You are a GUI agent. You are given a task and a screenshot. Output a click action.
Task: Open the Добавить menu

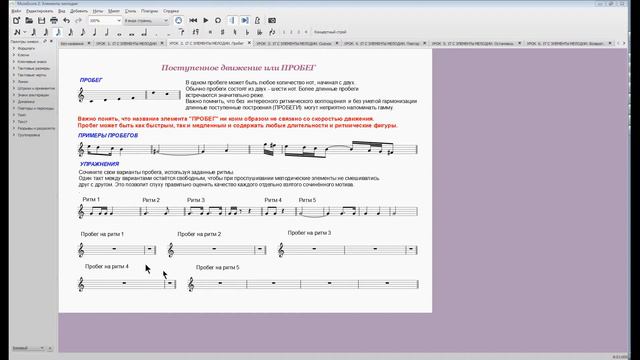tap(79, 11)
